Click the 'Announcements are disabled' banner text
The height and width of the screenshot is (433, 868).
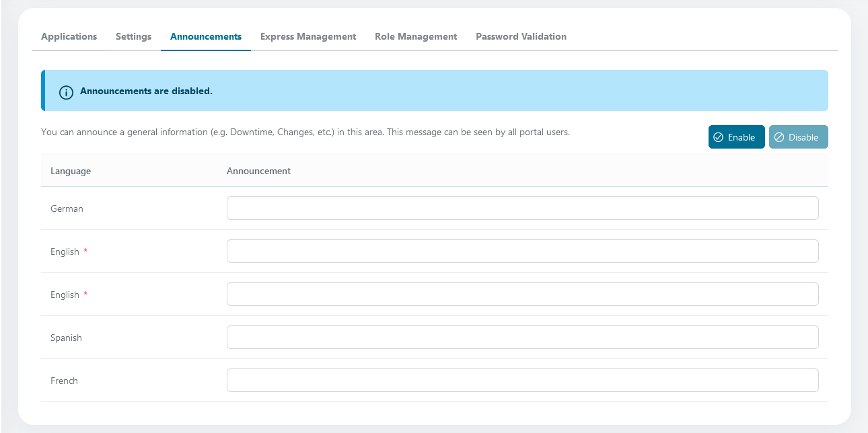146,91
